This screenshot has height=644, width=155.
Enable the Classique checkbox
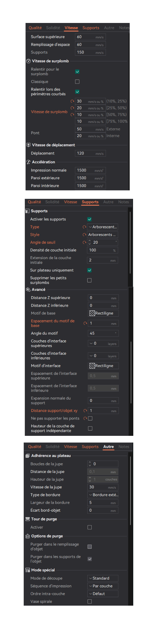point(77,82)
